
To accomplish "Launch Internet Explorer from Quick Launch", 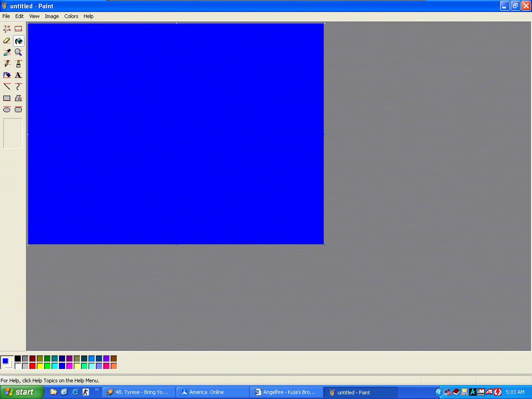I will [75, 392].
